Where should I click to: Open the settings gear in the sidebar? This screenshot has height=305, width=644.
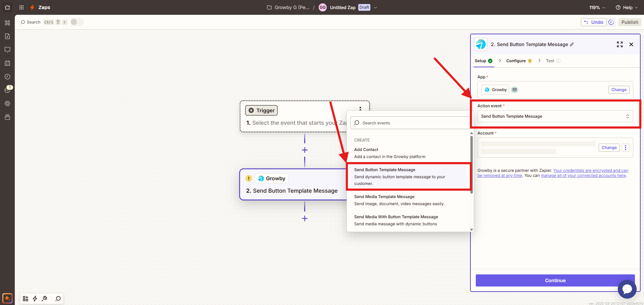click(7, 104)
